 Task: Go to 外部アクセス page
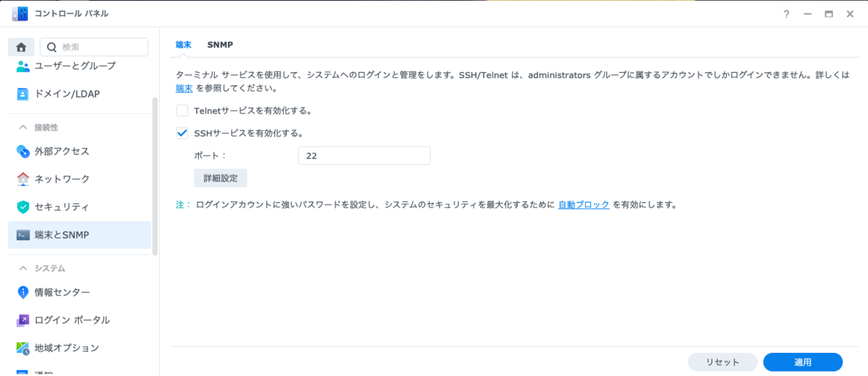coord(80,151)
